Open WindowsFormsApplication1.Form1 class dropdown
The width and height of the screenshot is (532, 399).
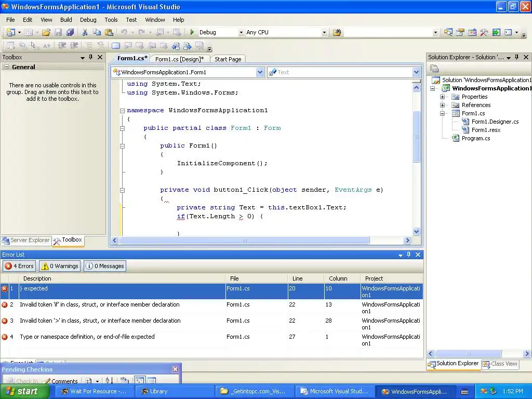(260, 72)
